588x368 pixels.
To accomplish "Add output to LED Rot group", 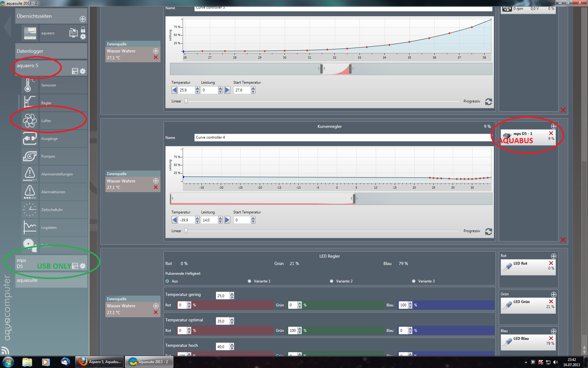I will 553,256.
